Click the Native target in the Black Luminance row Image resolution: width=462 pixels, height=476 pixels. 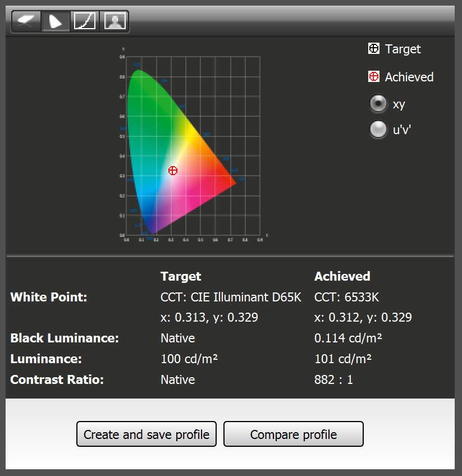[x=177, y=338]
